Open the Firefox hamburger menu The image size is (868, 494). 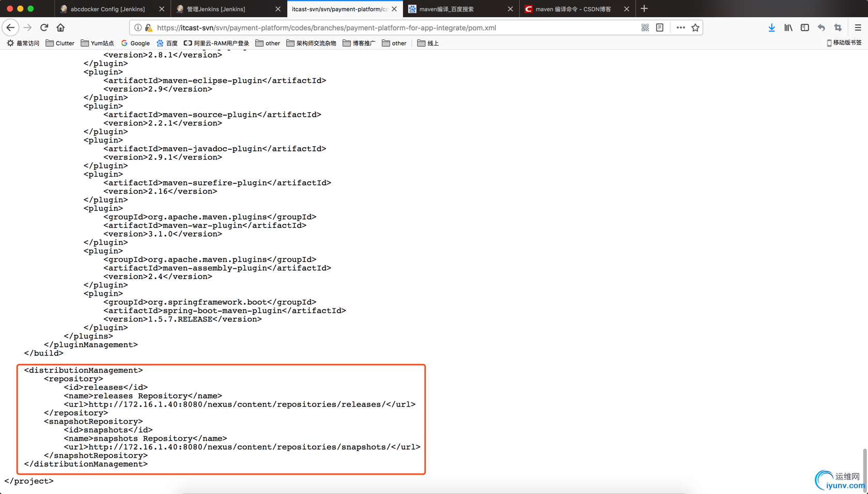coord(858,27)
